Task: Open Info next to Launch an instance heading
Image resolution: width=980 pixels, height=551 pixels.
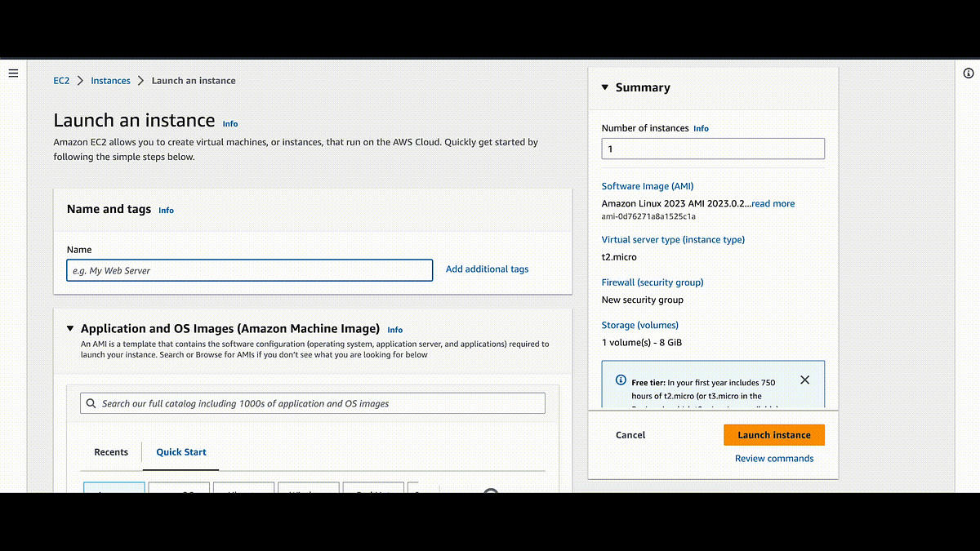Action: [x=229, y=123]
